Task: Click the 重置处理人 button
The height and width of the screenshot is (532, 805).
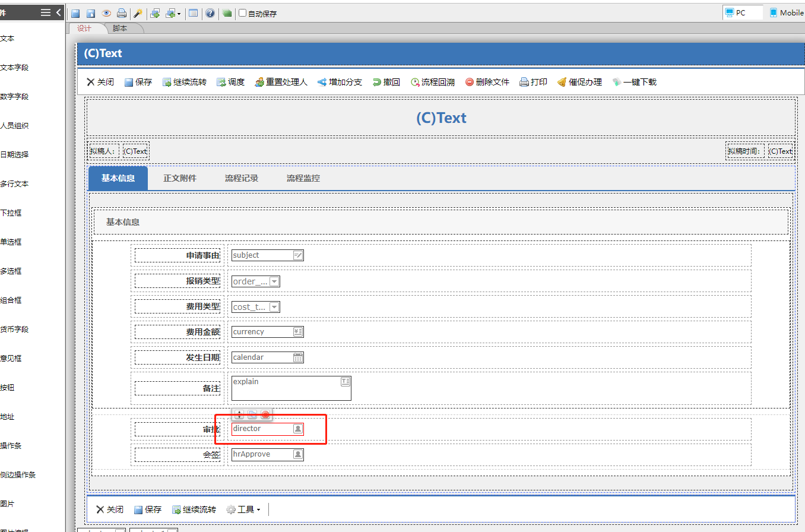Action: (281, 82)
